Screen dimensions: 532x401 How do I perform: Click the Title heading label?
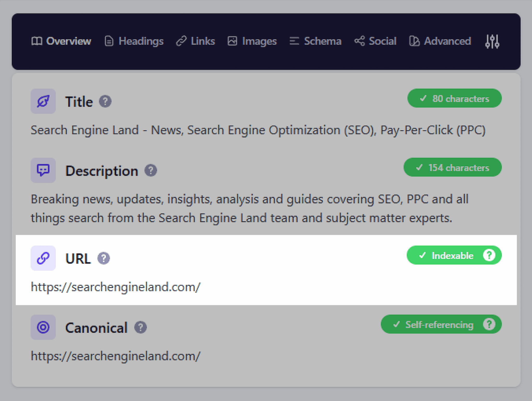[79, 101]
